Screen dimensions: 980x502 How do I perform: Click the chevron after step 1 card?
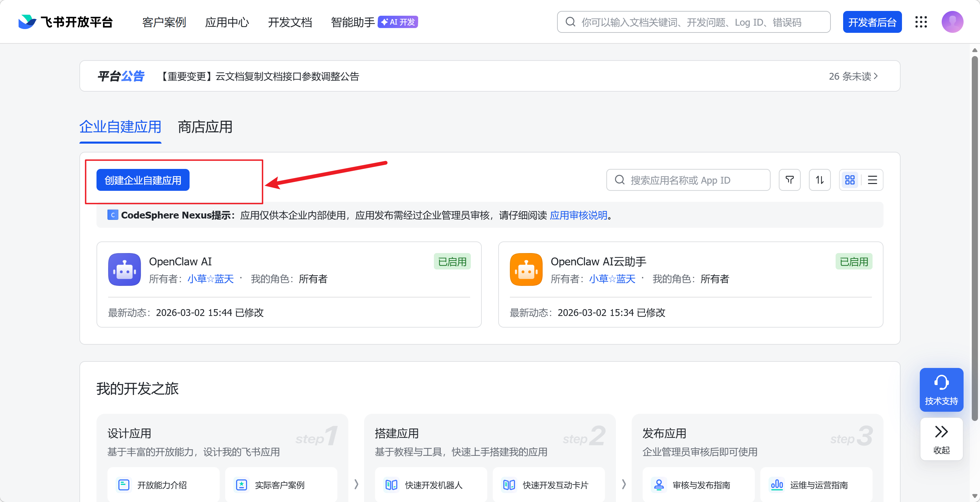pyautogui.click(x=356, y=484)
